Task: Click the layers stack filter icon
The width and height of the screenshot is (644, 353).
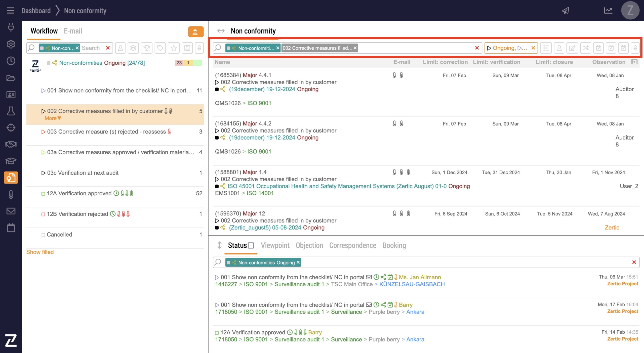Action: [x=133, y=48]
